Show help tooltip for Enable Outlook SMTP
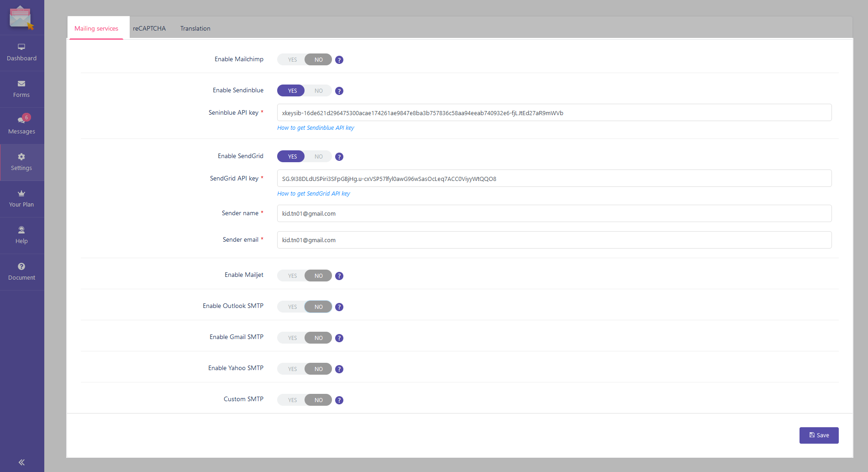The height and width of the screenshot is (472, 868). tap(339, 307)
